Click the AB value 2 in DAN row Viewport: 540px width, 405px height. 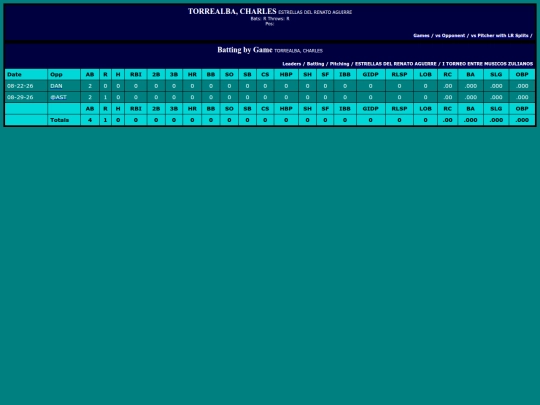[90, 86]
